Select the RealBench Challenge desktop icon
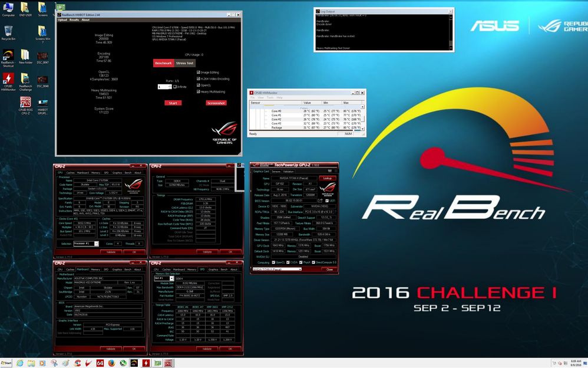 25,82
